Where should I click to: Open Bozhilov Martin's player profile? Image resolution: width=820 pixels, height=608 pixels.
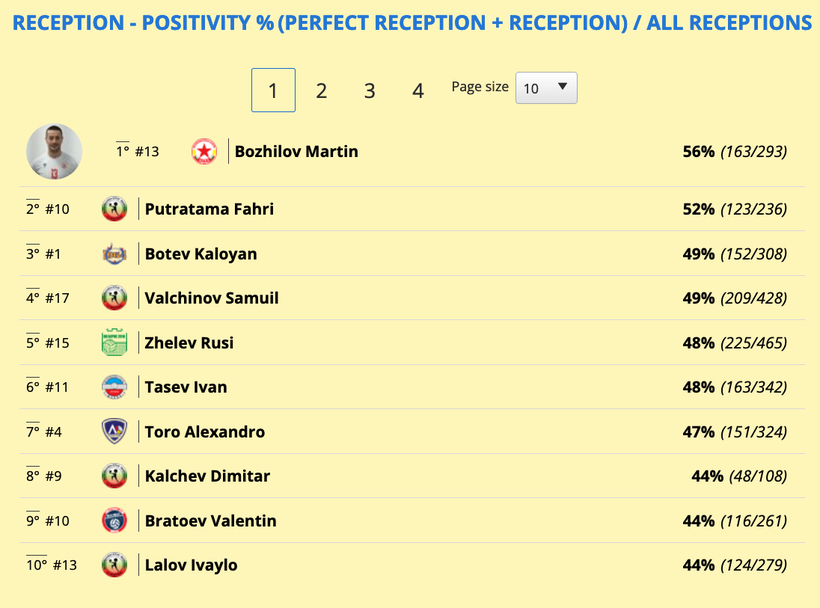click(296, 152)
